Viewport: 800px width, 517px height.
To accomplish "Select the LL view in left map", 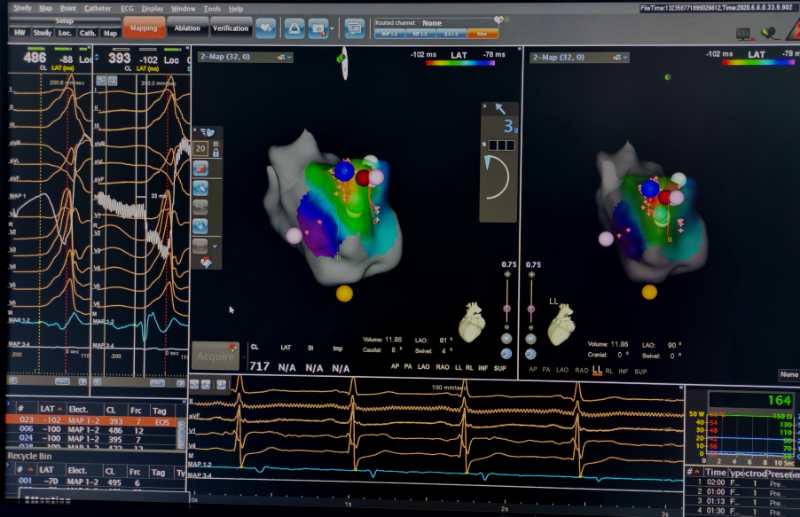I will [458, 367].
